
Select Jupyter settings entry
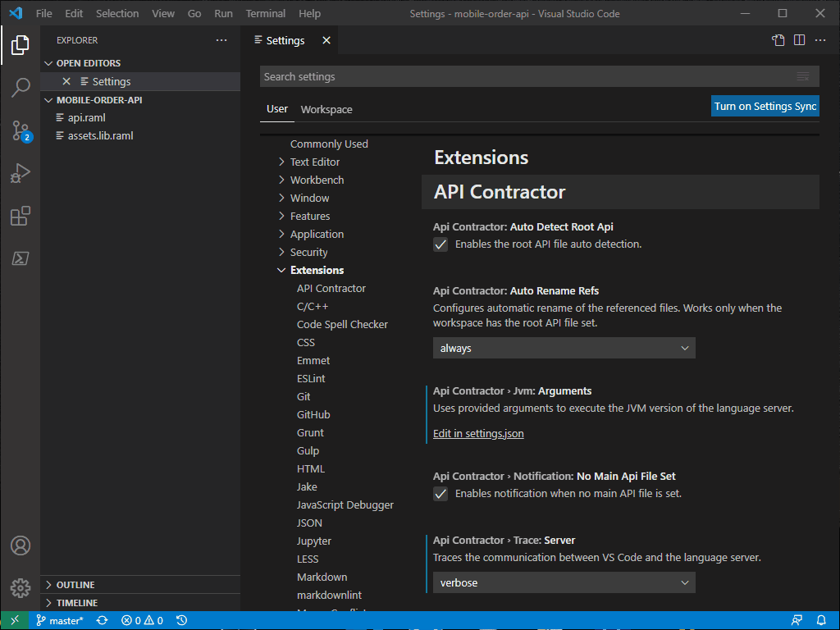coord(314,541)
